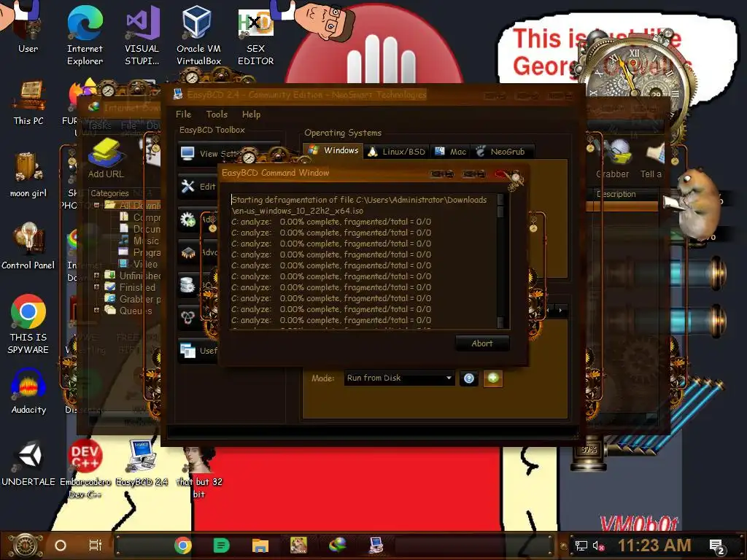Image resolution: width=747 pixels, height=560 pixels.
Task: Open the File menu in EasyBCD
Action: coord(183,114)
